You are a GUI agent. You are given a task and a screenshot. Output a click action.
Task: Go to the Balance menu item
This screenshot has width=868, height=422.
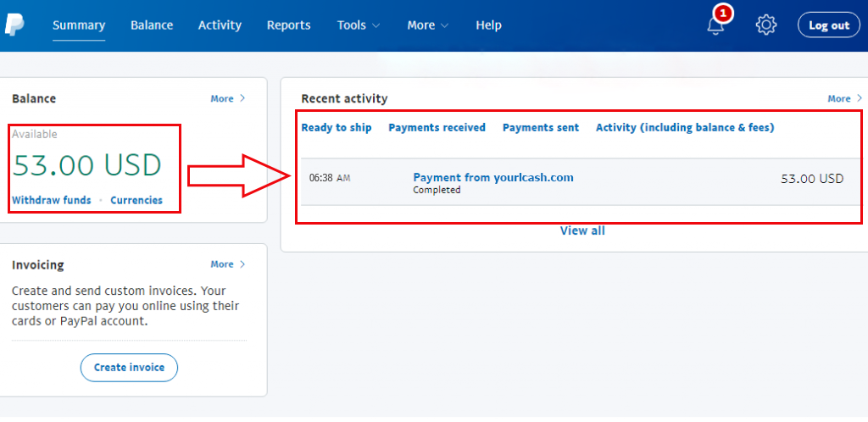click(152, 25)
